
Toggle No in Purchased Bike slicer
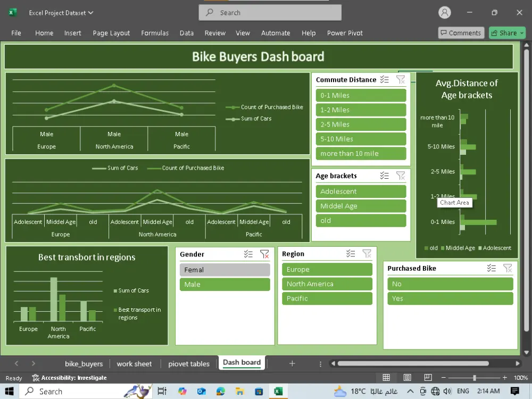450,284
